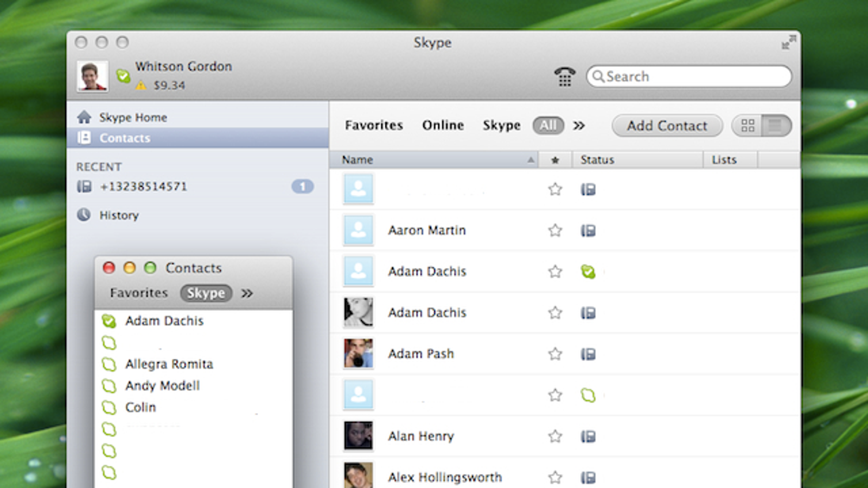The width and height of the screenshot is (868, 488).
Task: Click the Search field
Action: (689, 76)
